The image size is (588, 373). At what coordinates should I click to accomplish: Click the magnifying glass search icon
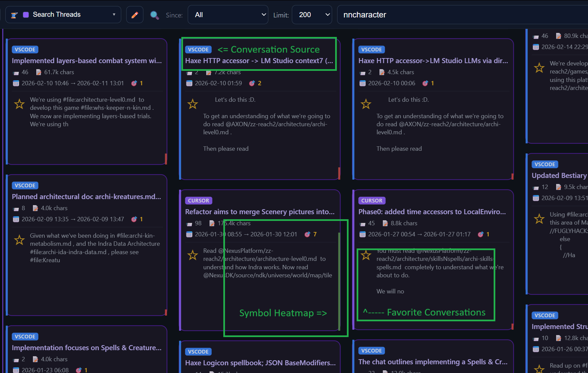154,15
